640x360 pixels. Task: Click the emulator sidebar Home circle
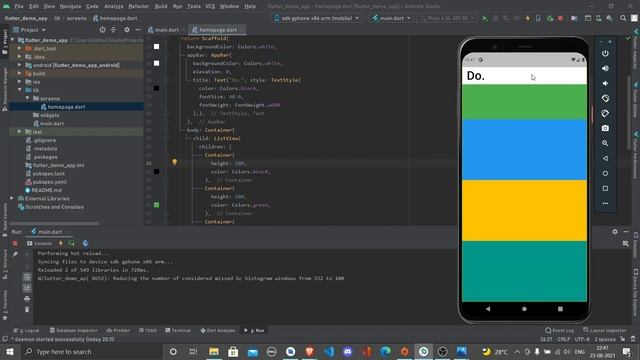pyautogui.click(x=605, y=173)
